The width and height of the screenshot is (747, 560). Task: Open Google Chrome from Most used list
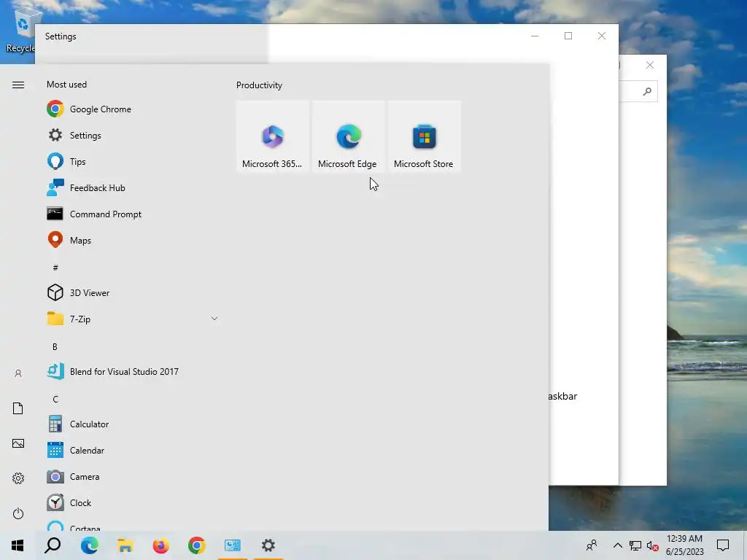point(133,109)
